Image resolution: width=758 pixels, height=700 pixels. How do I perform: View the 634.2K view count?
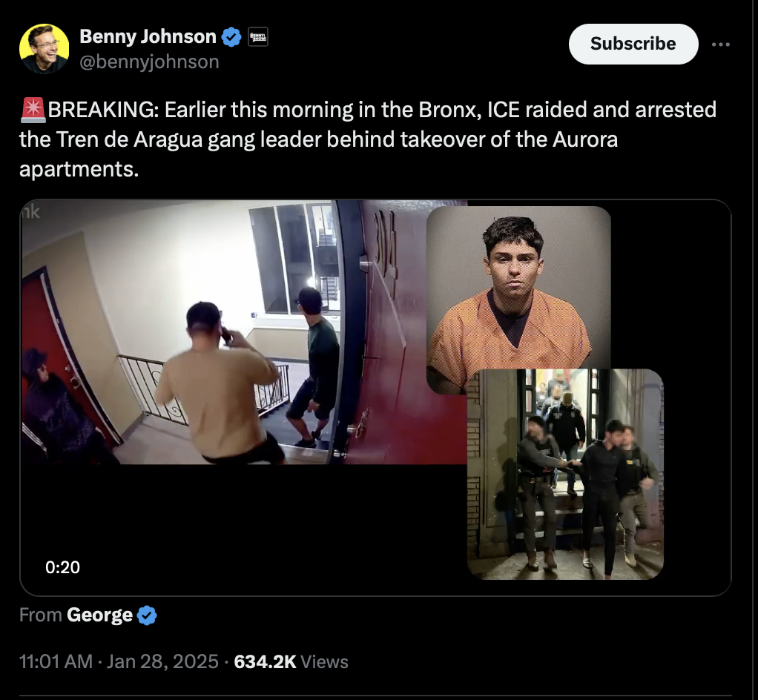[265, 661]
